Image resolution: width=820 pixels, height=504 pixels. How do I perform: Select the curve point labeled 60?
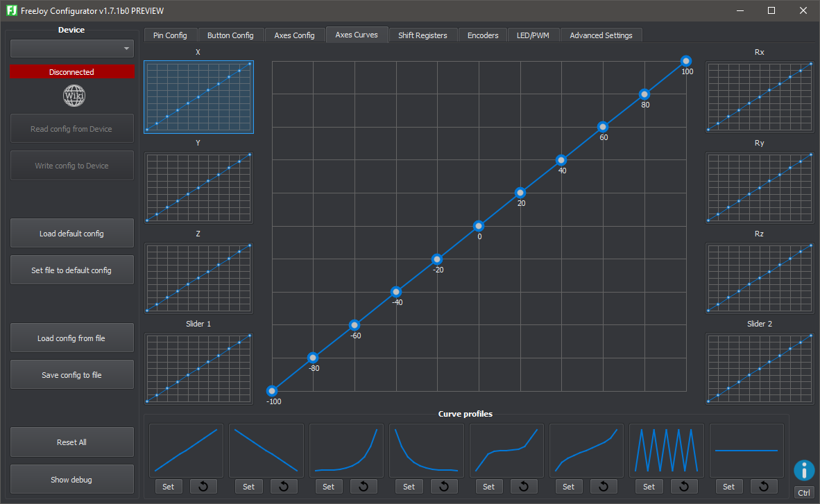(x=603, y=127)
